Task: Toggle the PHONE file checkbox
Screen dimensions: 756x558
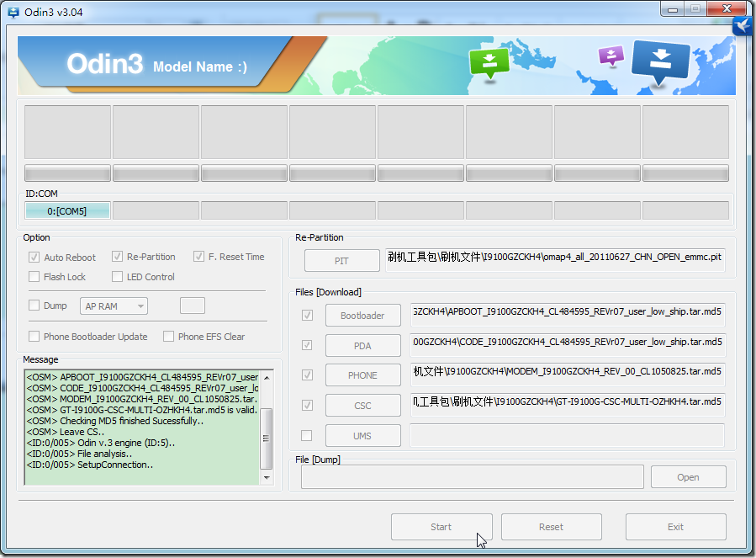Action: coord(307,375)
